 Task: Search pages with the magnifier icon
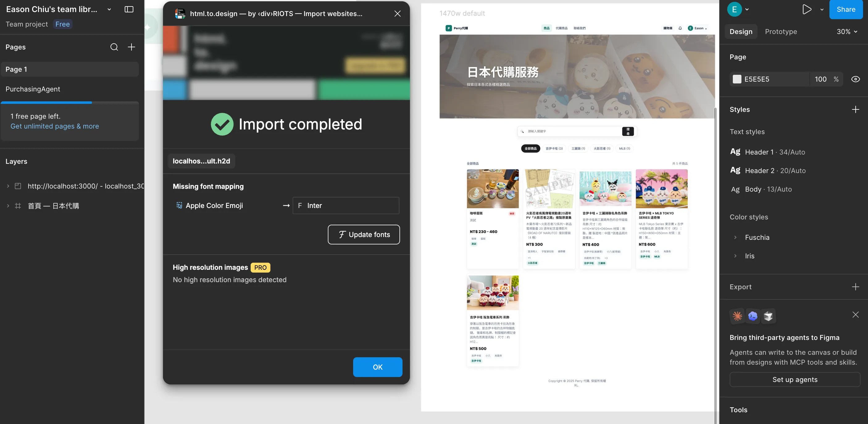tap(114, 47)
